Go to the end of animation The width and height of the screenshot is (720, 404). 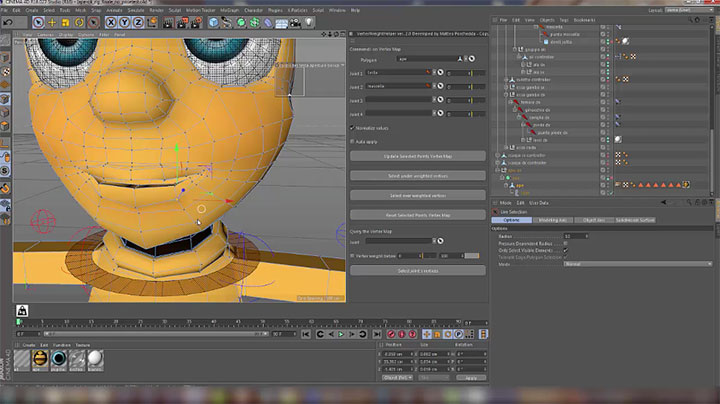pyautogui.click(x=377, y=334)
